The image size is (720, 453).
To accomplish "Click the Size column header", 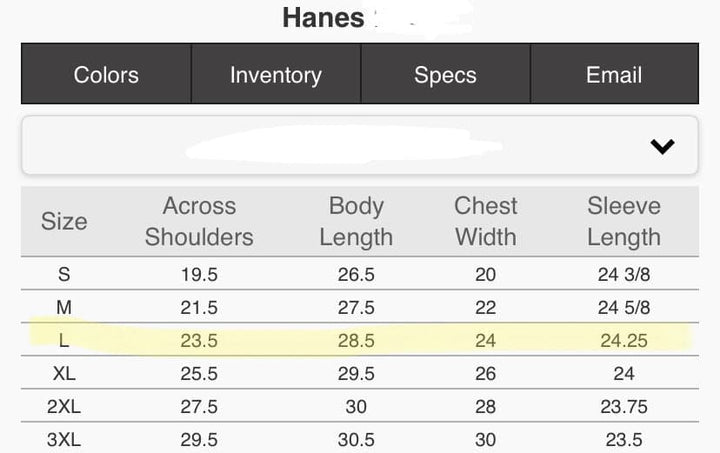I will pyautogui.click(x=64, y=221).
